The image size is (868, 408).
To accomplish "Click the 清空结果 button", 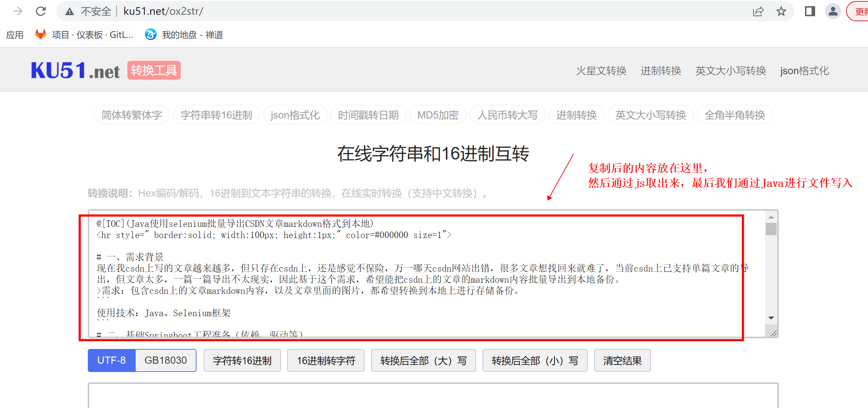I will click(x=622, y=360).
